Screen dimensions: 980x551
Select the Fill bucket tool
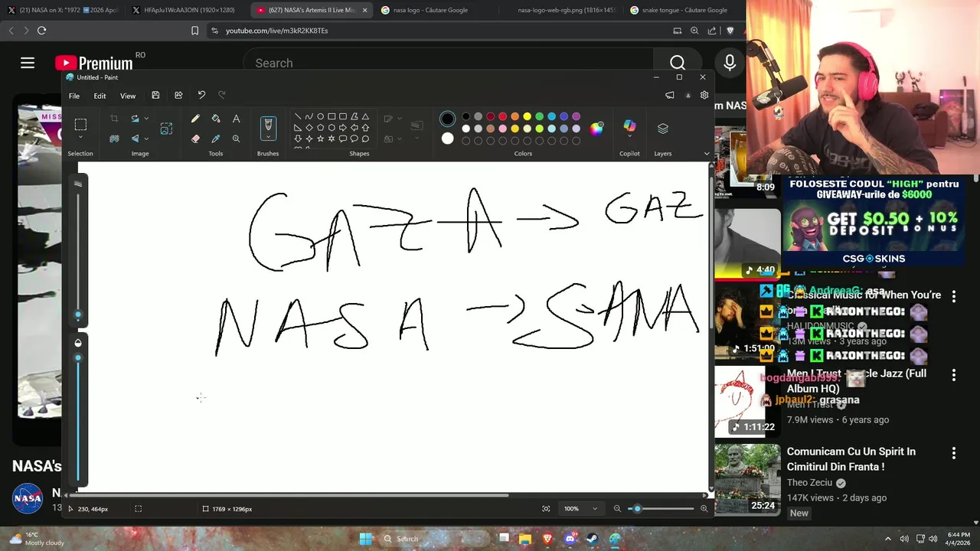click(x=216, y=119)
